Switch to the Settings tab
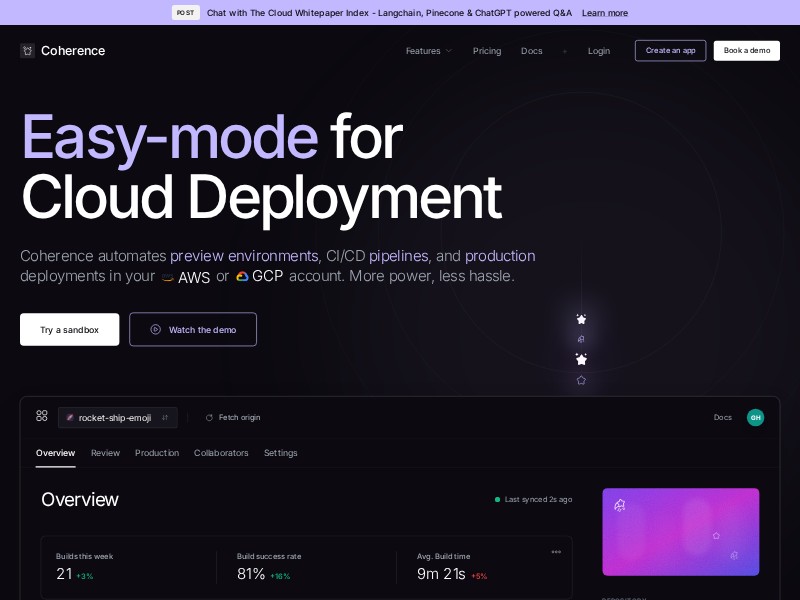Viewport: 800px width, 600px height. click(x=280, y=453)
